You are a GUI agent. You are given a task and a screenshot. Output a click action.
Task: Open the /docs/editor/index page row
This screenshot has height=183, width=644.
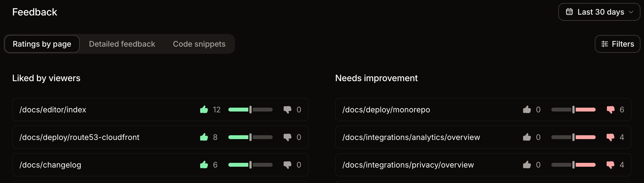160,110
